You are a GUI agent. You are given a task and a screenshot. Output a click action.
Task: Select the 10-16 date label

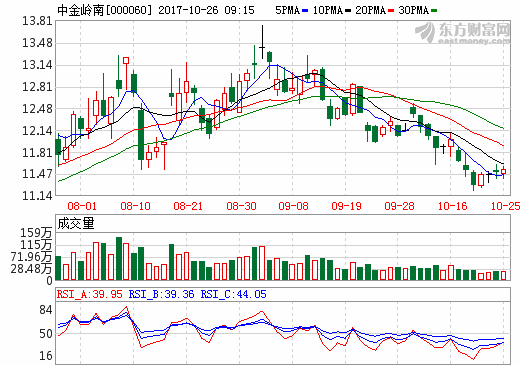(452, 206)
